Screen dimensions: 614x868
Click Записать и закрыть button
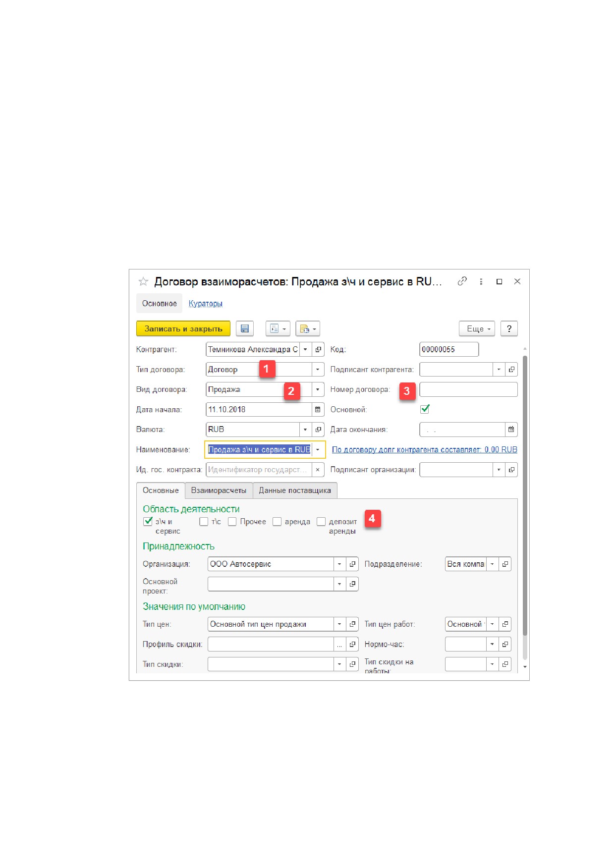183,328
